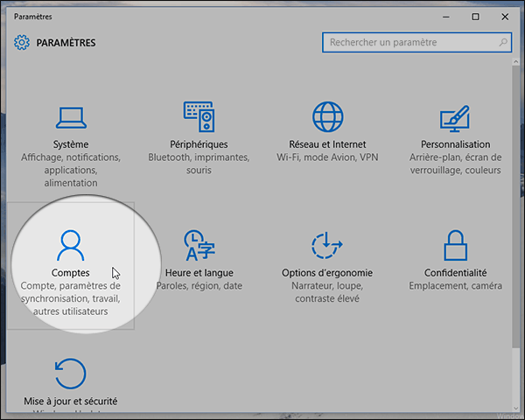
Task: Minimize the Paramètres window
Action: click(450, 16)
